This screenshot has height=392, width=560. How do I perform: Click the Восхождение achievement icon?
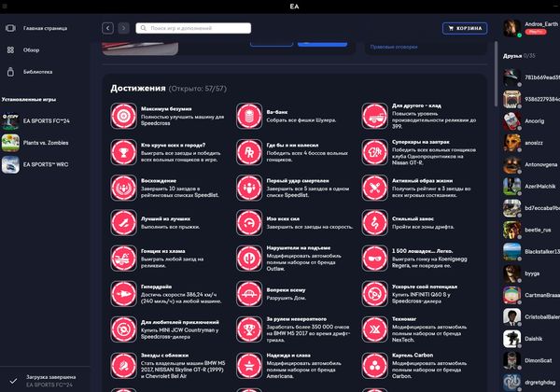(x=123, y=188)
